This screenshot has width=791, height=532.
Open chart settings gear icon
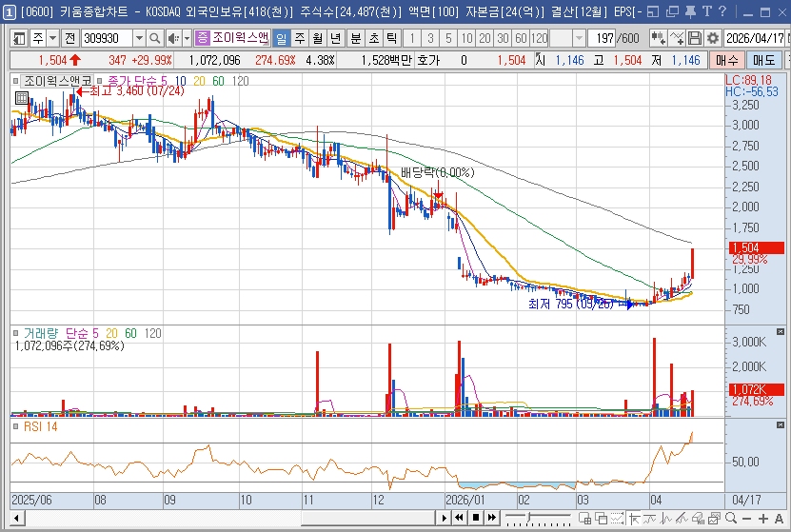tap(712, 38)
